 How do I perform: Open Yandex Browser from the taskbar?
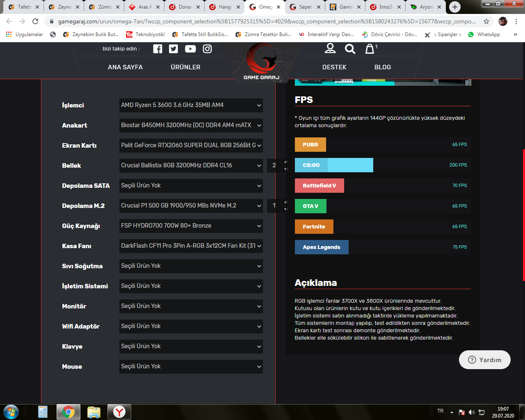click(x=119, y=412)
